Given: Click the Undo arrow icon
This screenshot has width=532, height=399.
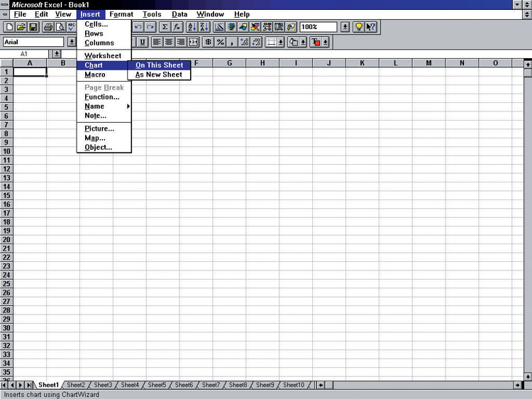Looking at the screenshot, I should click(138, 27).
